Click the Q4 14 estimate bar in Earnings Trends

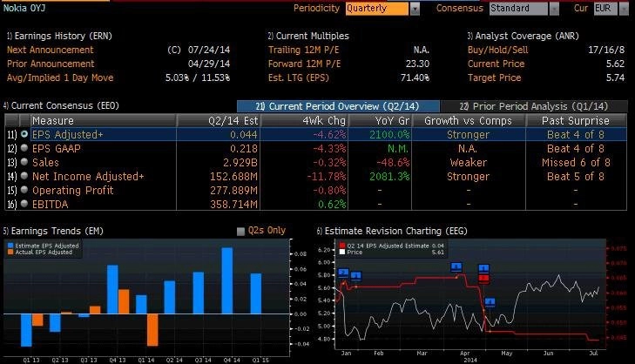click(x=227, y=280)
